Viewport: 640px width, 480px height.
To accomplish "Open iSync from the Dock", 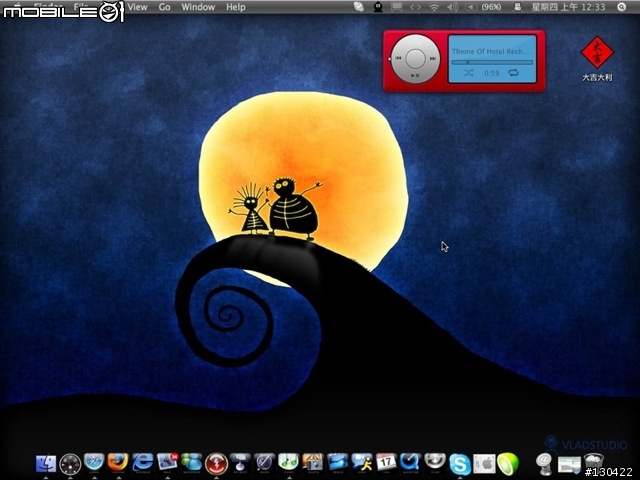I will [435, 463].
